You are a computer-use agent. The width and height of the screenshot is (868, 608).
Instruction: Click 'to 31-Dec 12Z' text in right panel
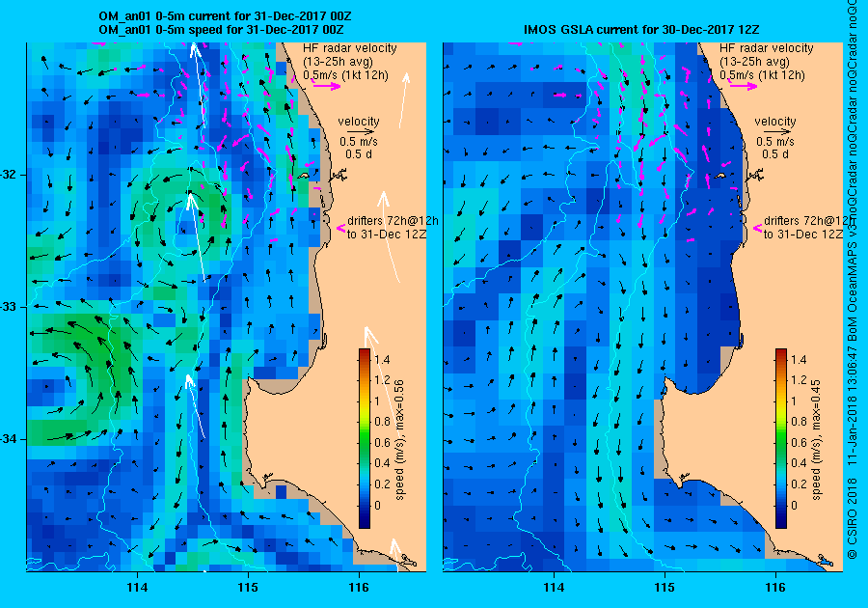pyautogui.click(x=802, y=235)
